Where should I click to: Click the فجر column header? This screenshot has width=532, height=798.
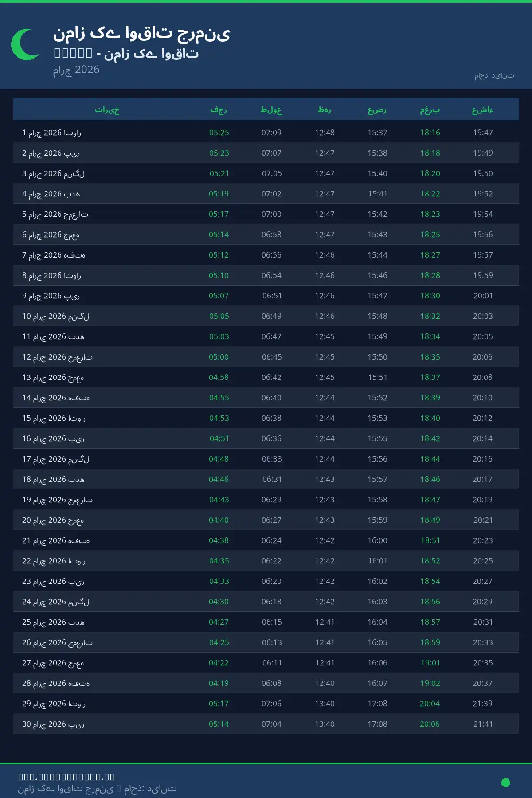point(219,110)
